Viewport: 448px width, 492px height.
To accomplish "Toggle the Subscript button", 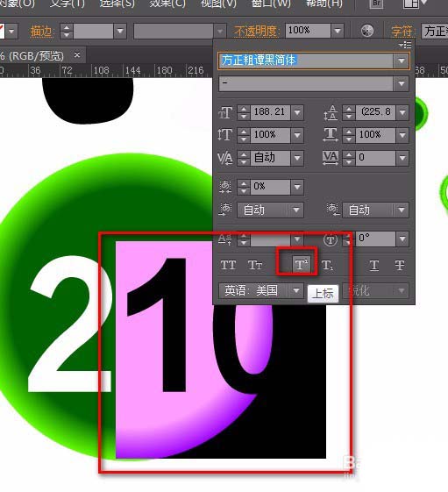I will (328, 265).
